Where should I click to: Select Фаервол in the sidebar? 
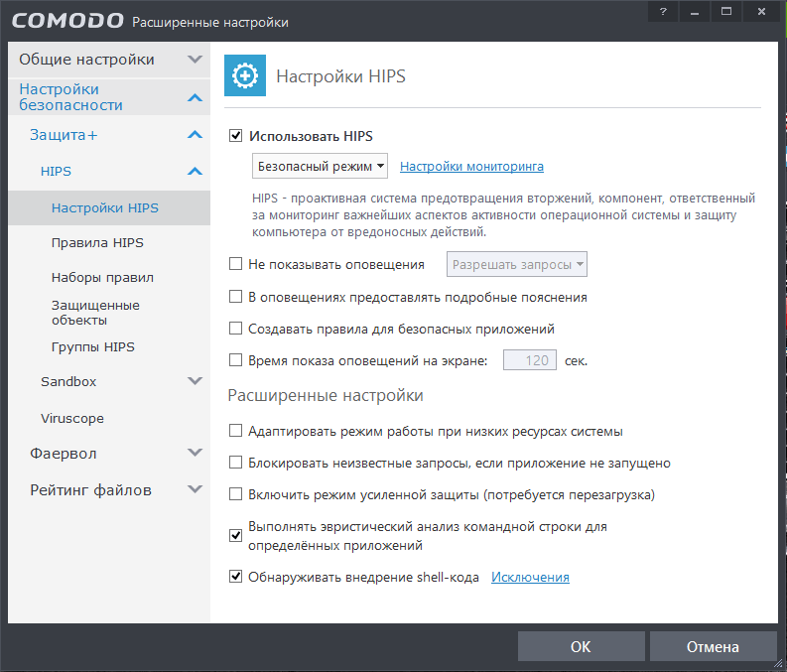pyautogui.click(x=64, y=454)
